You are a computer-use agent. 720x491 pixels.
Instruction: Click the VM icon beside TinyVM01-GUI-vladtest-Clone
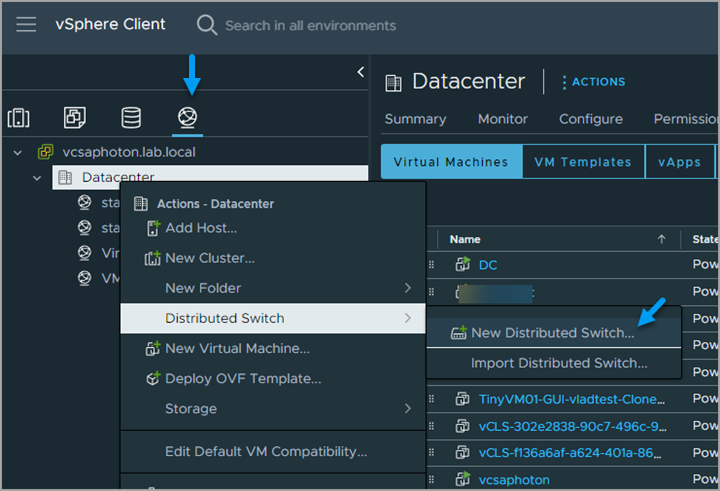pyautogui.click(x=462, y=399)
